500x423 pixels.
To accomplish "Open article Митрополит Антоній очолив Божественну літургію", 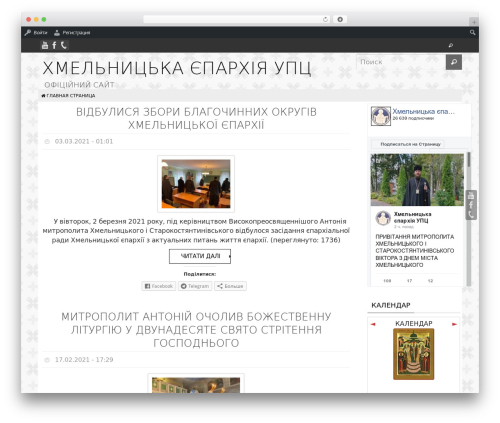I will coord(196,330).
